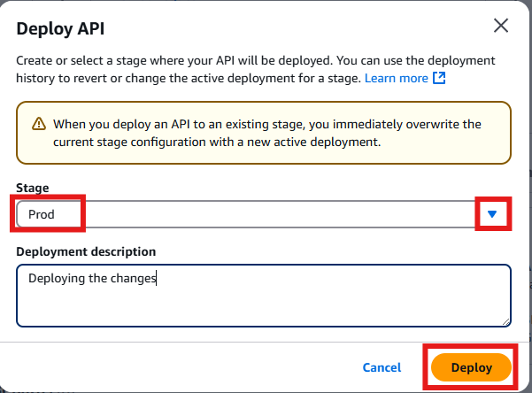Click the Stage field label
This screenshot has height=393, width=532.
point(34,188)
